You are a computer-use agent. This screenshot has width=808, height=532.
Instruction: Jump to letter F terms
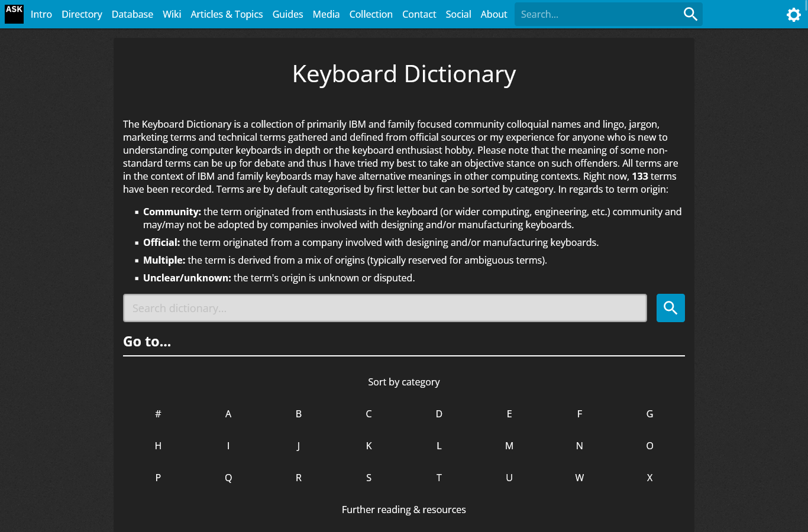click(x=580, y=414)
